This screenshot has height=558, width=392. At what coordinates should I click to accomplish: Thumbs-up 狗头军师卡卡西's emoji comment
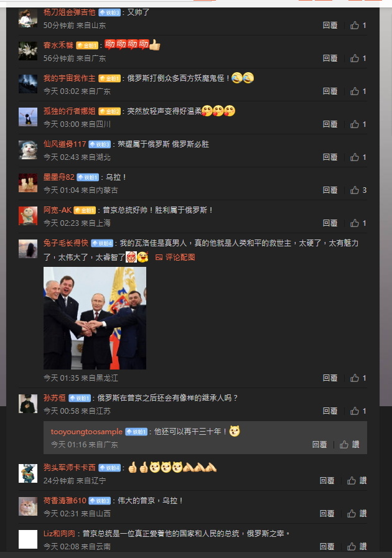pos(357,481)
